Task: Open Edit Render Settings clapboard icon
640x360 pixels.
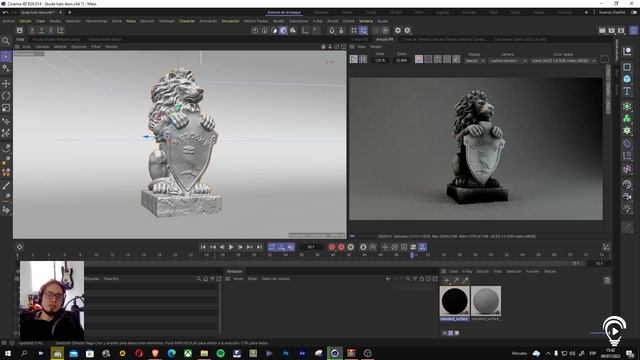Action: [621, 30]
